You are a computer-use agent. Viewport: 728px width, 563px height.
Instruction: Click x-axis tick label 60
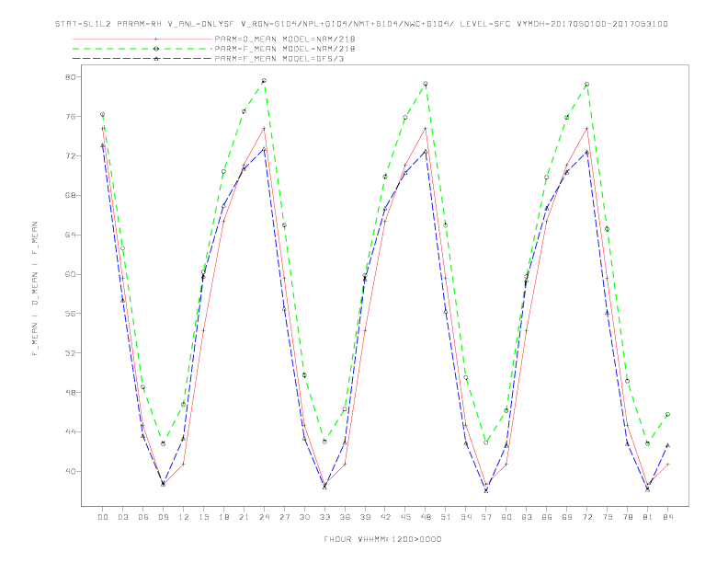pos(506,517)
